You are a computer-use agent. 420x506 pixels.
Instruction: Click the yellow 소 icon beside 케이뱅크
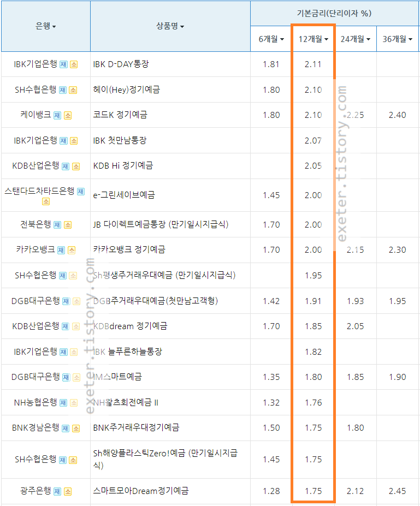(x=68, y=115)
